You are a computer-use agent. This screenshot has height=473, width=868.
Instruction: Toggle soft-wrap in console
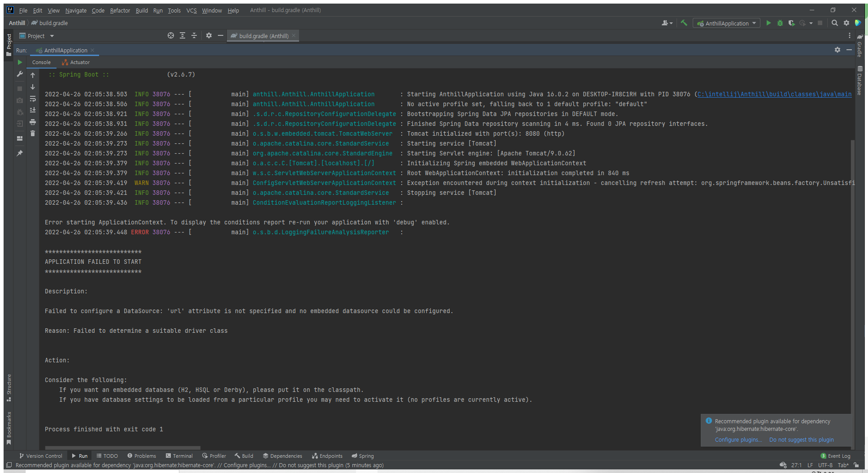(x=33, y=99)
